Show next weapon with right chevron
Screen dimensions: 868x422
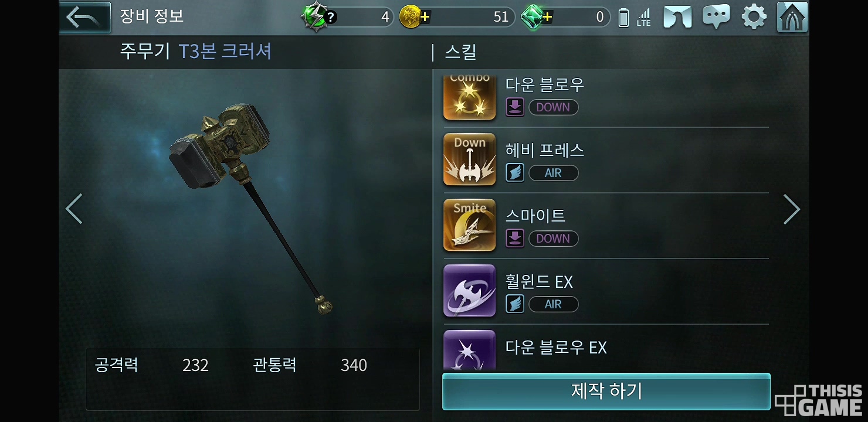pos(791,209)
